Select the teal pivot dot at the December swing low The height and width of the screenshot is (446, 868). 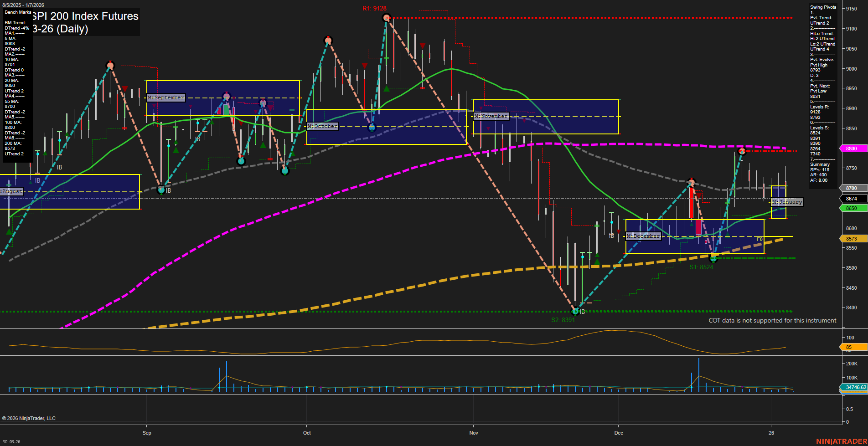click(713, 259)
